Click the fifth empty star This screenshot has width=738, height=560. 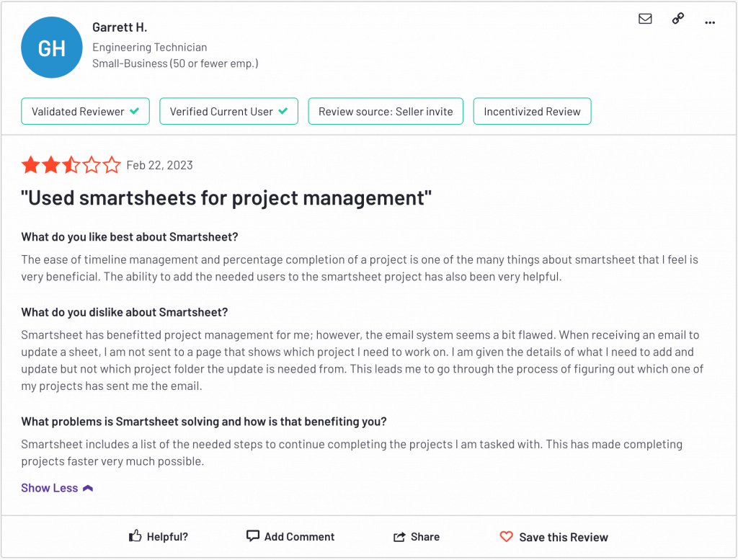[x=112, y=165]
